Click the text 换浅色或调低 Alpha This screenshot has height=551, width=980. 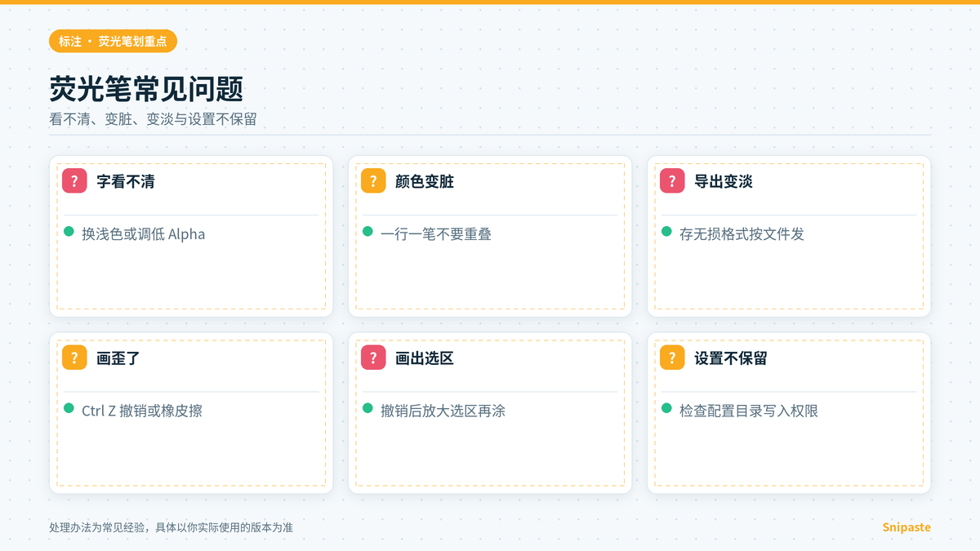144,234
